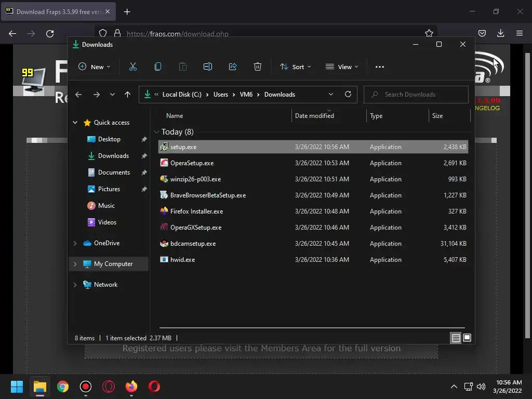
Task: Click Chrome icon in the taskbar
Action: coord(63,387)
